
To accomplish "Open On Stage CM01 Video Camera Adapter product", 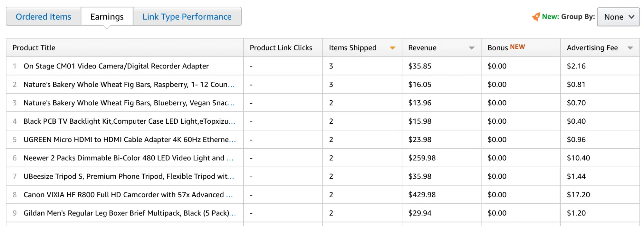I will [x=116, y=66].
